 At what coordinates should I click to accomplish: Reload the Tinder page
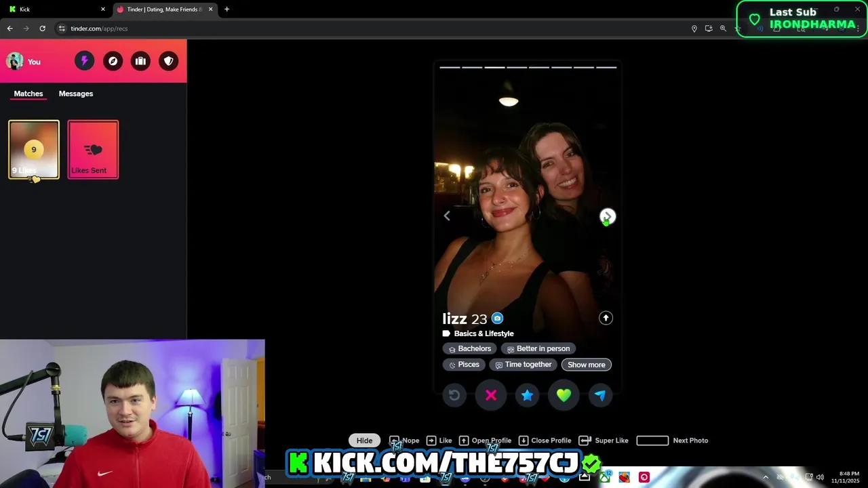[42, 28]
